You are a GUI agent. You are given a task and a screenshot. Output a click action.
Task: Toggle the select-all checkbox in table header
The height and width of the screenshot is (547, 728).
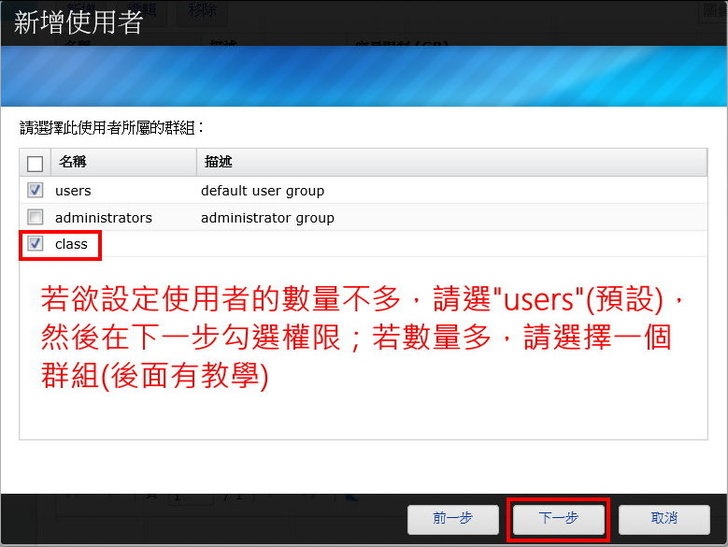click(35, 163)
